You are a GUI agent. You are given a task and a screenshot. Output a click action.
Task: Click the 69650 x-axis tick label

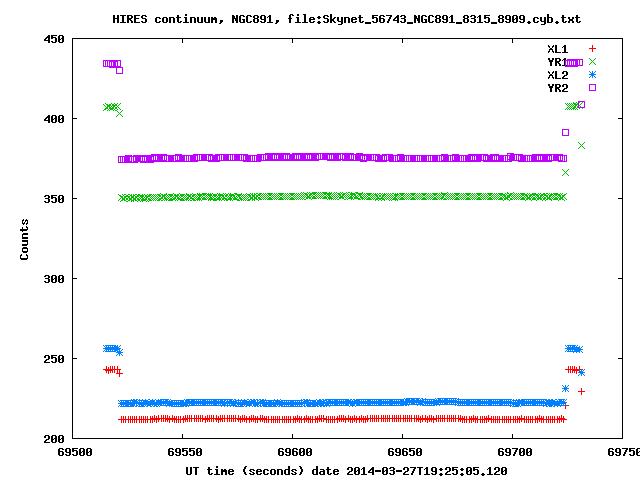[404, 452]
